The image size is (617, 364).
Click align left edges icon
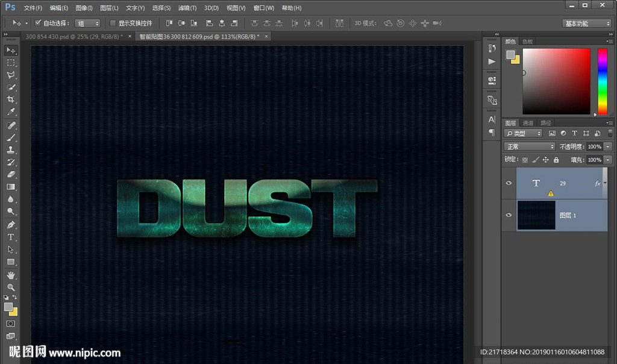pos(209,24)
